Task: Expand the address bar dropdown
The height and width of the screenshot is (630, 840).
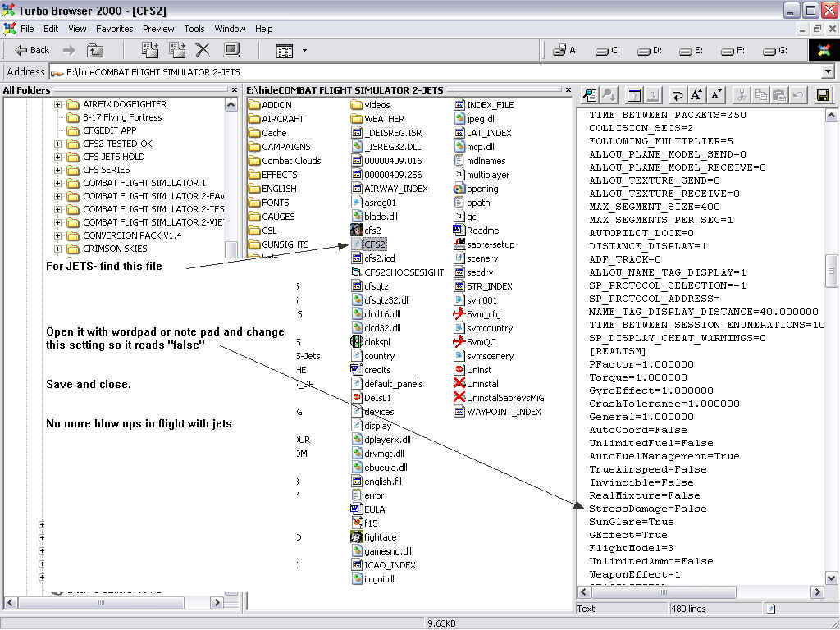Action: click(827, 72)
